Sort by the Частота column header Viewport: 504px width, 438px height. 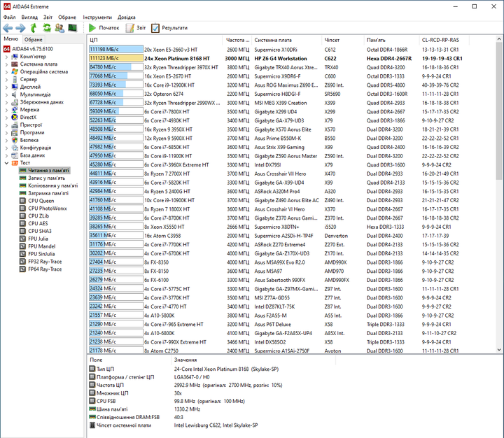[x=237, y=40]
